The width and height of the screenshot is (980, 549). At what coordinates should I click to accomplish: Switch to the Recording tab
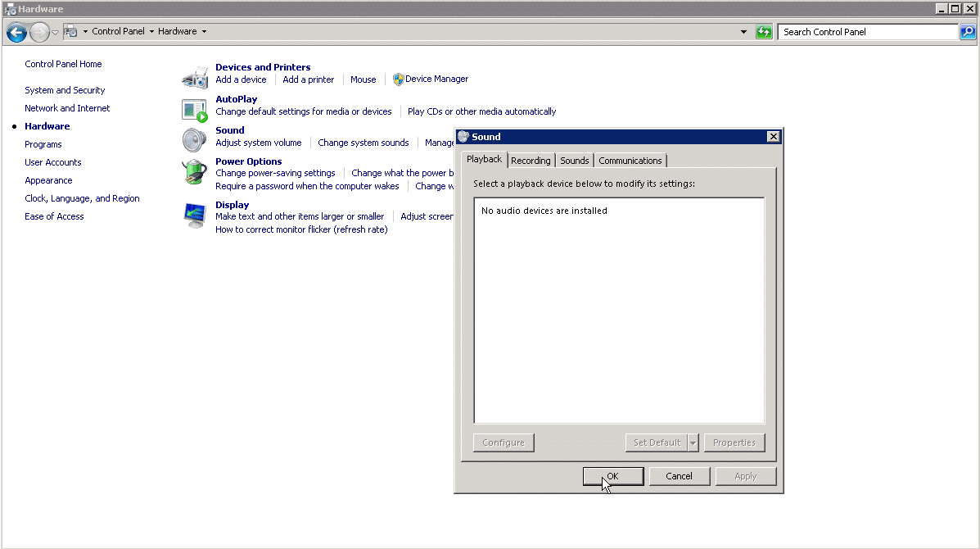tap(531, 160)
